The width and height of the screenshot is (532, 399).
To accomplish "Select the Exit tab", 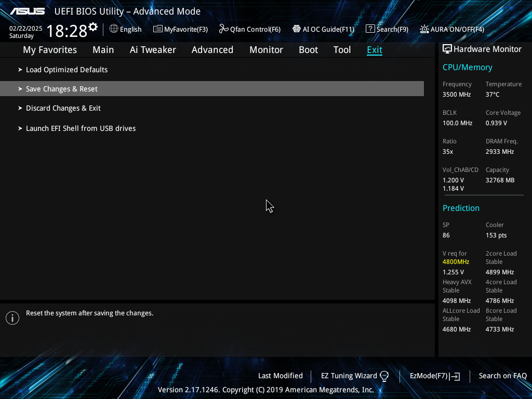I will coord(375,50).
